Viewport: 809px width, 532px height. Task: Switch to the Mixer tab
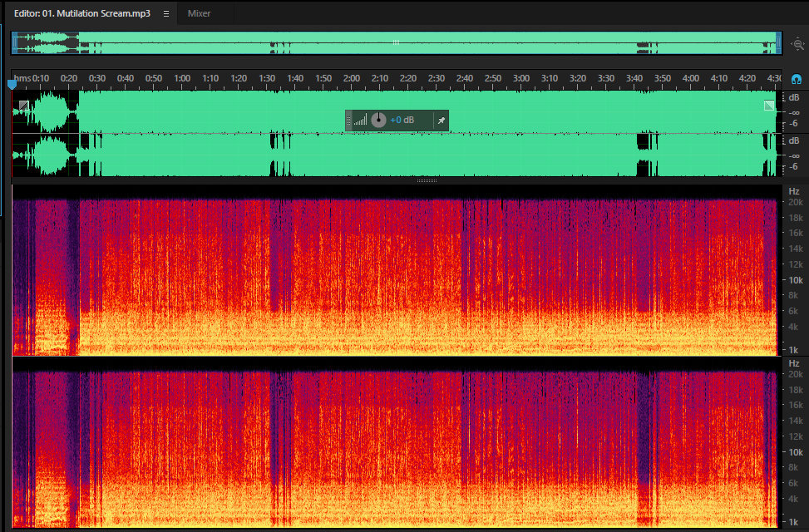point(200,13)
